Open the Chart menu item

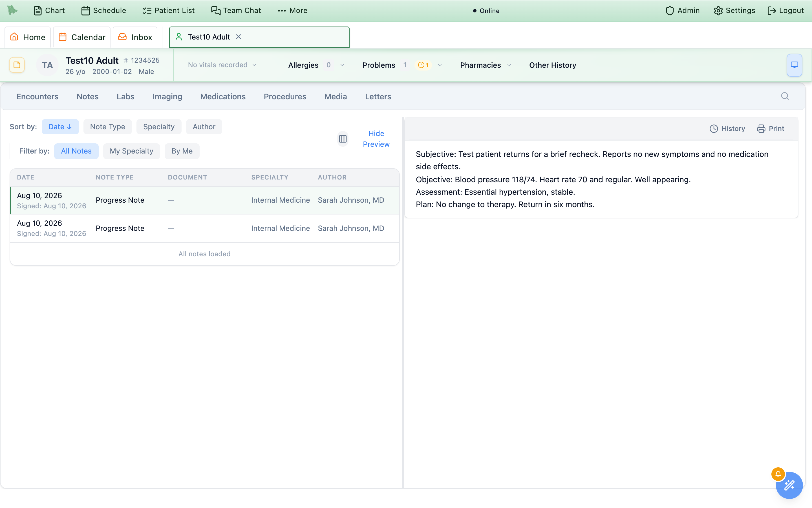49,10
